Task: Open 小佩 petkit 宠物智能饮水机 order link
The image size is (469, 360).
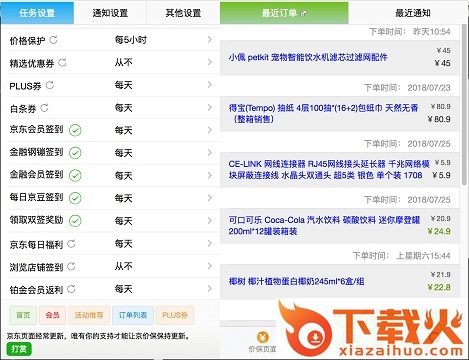Action: (x=308, y=57)
